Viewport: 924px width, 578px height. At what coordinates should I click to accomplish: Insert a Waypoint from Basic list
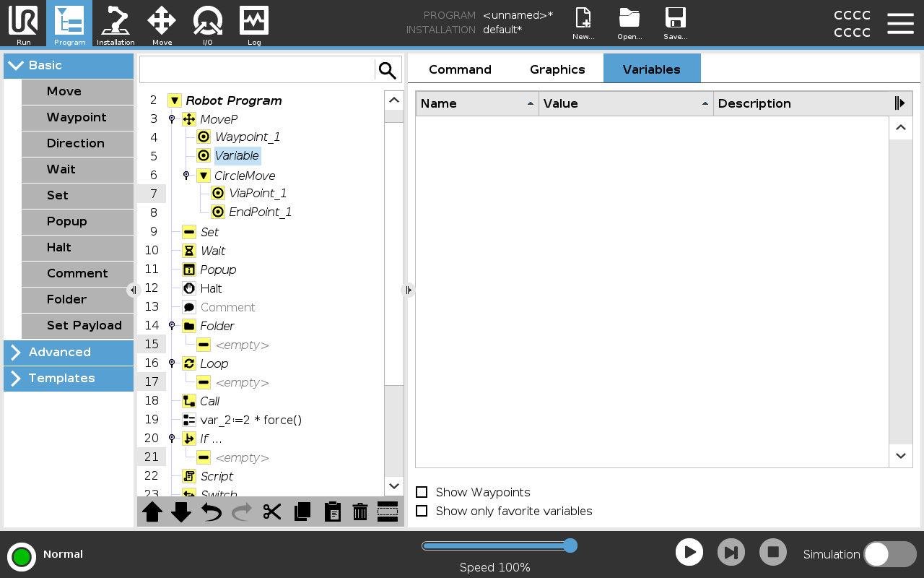(77, 118)
